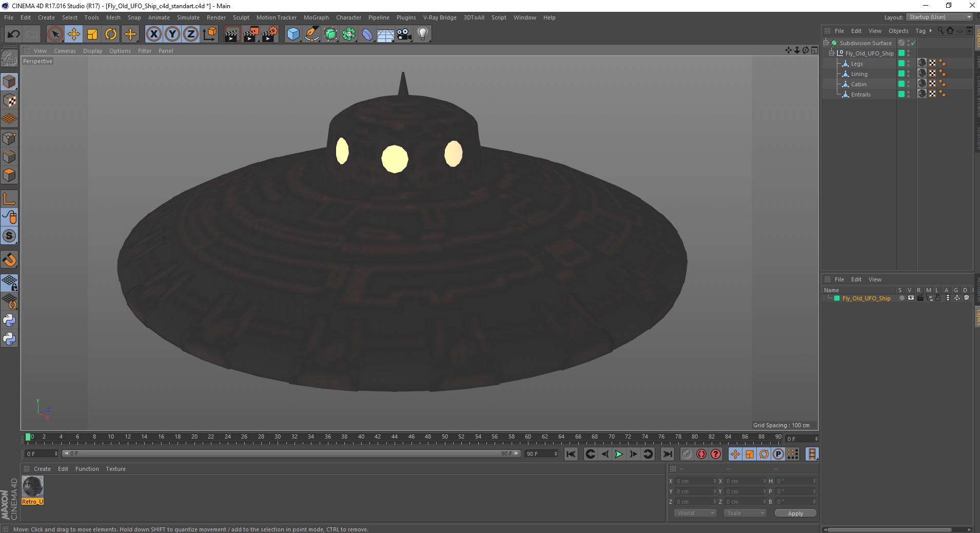Screen dimensions: 980x533
Task: Toggle Fly_Old_UFO_Ship layer view visibility
Action: (x=911, y=298)
